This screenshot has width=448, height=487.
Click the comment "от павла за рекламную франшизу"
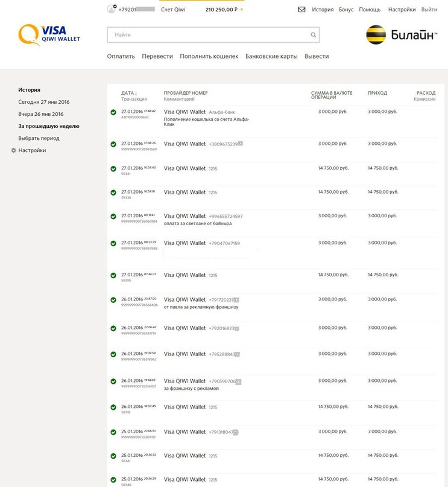click(x=201, y=307)
